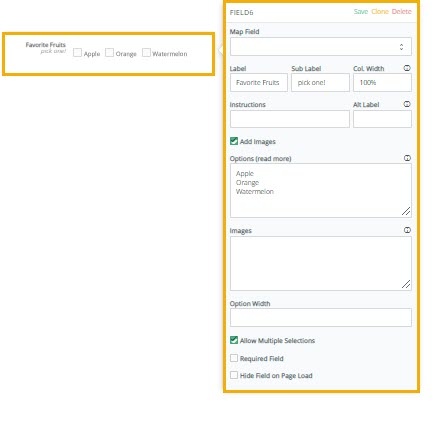Disable Allow Multiple Selections
435x430 pixels.
coord(234,340)
